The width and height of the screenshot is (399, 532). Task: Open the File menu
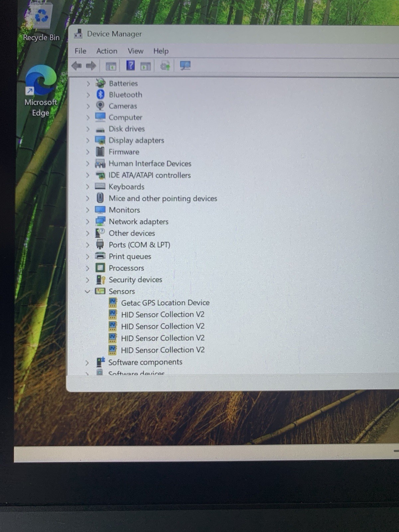coord(80,51)
